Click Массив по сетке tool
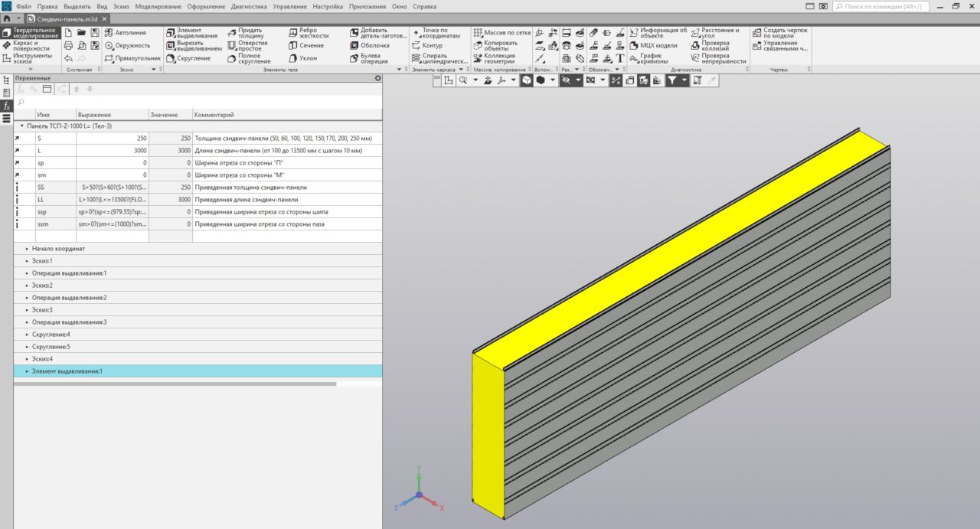 [501, 33]
